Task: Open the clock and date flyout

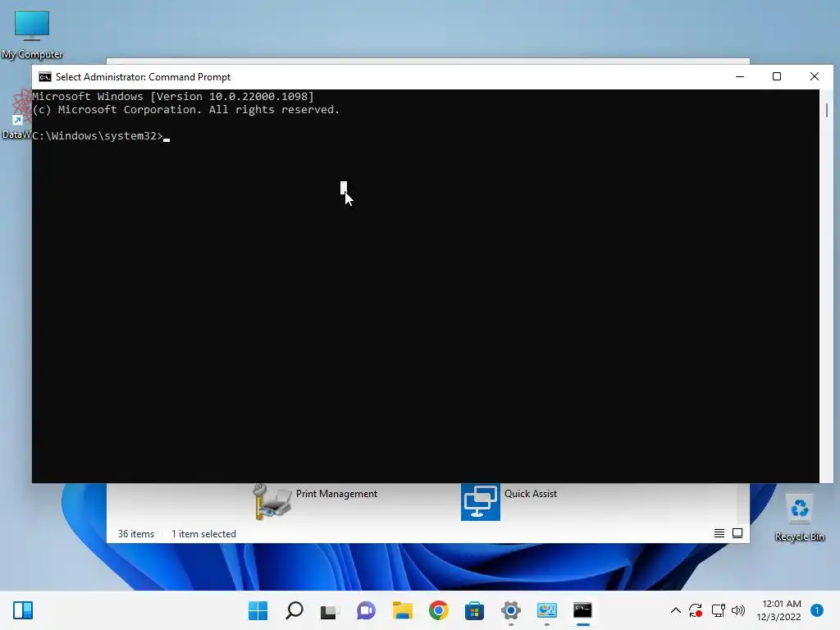Action: pyautogui.click(x=778, y=610)
